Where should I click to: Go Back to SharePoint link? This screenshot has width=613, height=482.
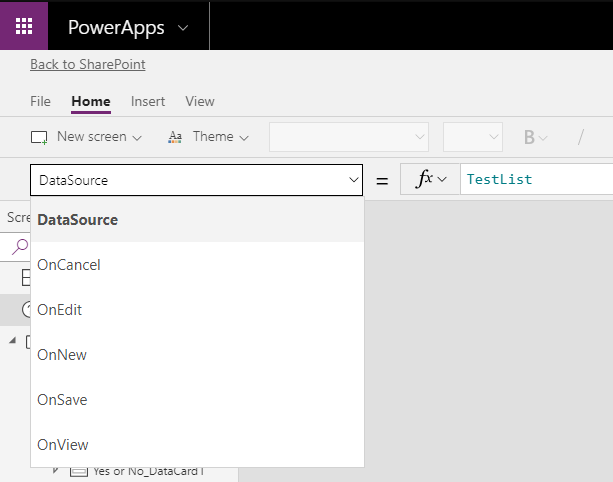88,64
